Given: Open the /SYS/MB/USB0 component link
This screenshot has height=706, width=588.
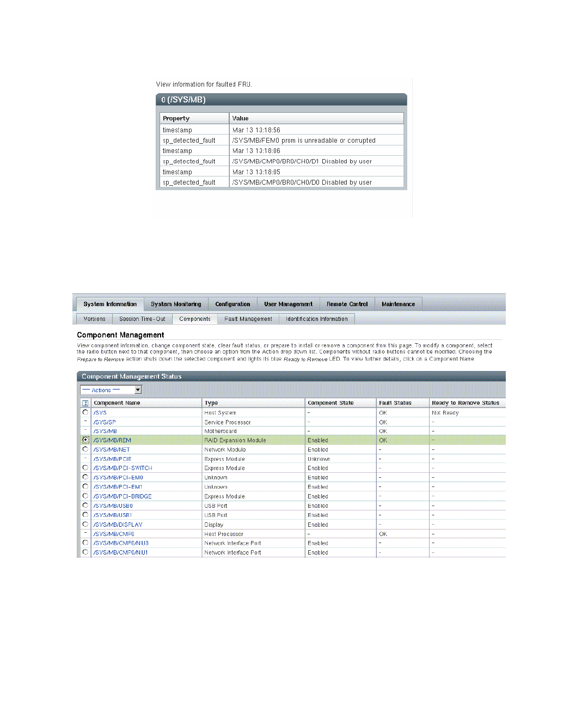Looking at the screenshot, I should 113,506.
